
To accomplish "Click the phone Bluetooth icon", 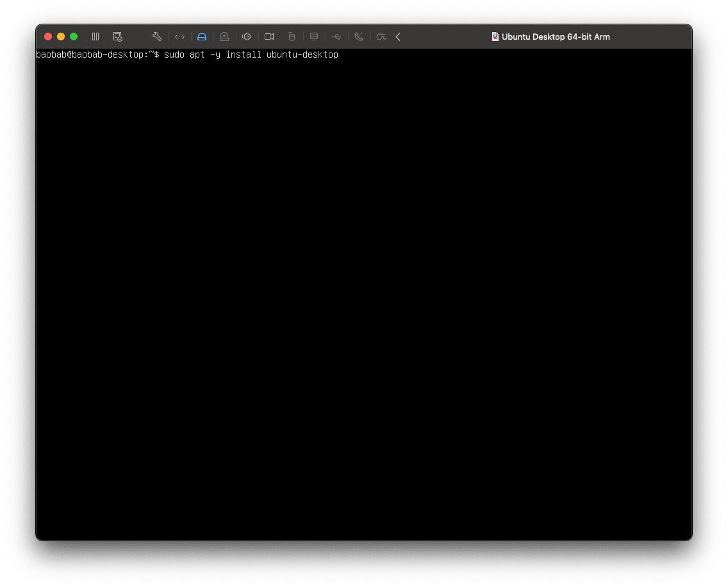I will [x=359, y=37].
